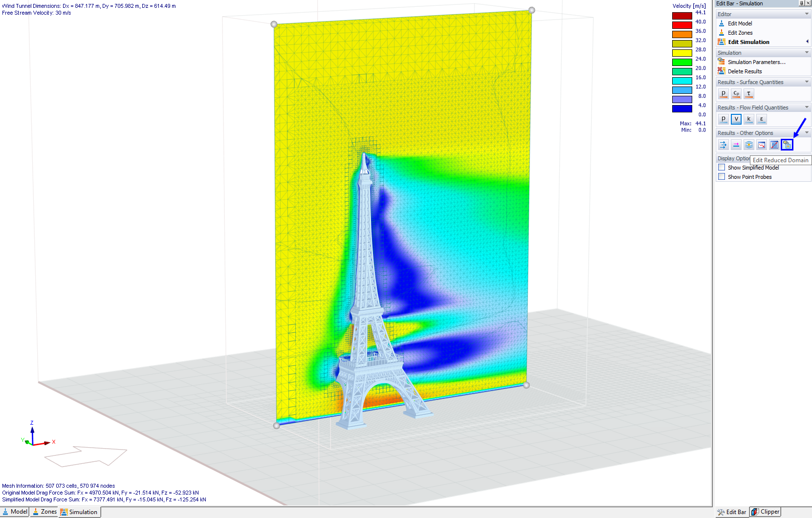Show turbulence dissipation ε field
The width and height of the screenshot is (812, 518).
pyautogui.click(x=762, y=119)
